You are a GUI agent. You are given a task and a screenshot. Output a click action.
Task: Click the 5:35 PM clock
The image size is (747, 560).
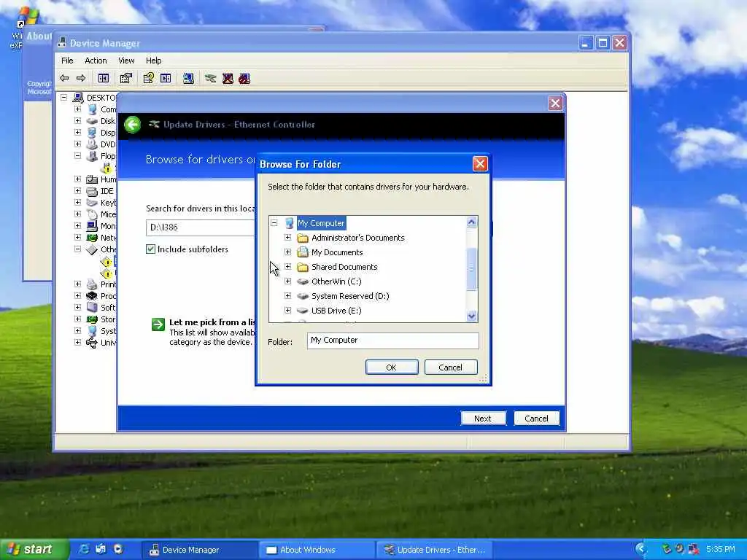click(x=720, y=550)
